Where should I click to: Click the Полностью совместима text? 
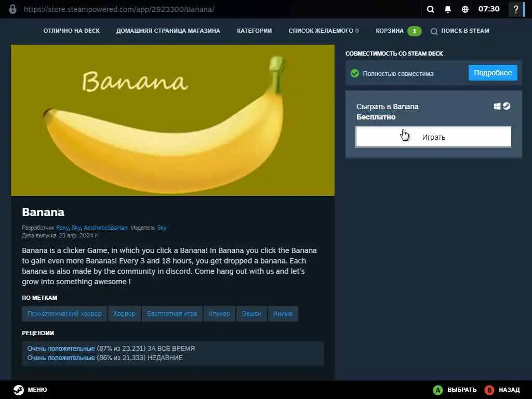pyautogui.click(x=398, y=73)
